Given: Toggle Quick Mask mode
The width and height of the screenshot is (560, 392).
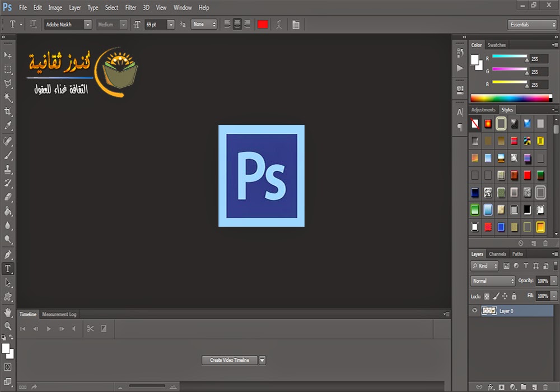Looking at the screenshot, I should coord(7,367).
